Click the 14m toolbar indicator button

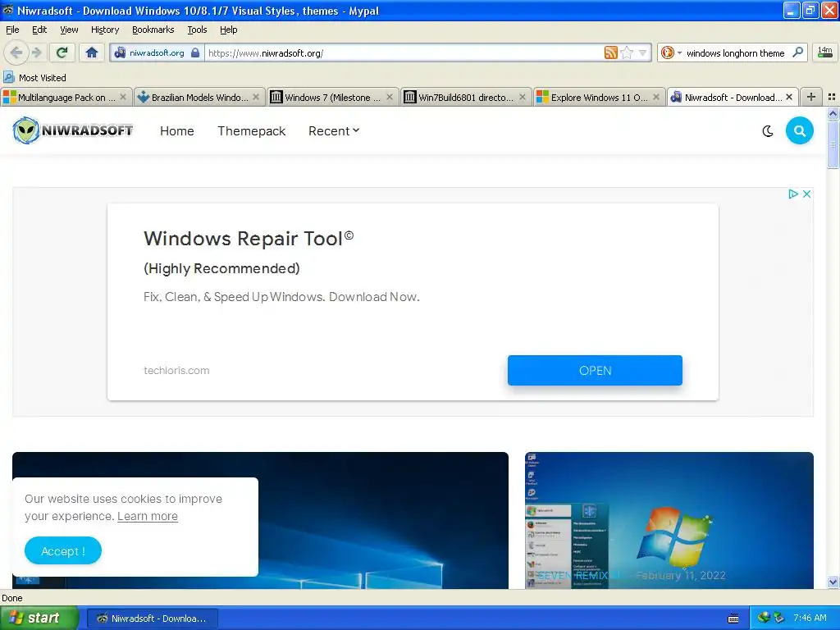coord(825,52)
